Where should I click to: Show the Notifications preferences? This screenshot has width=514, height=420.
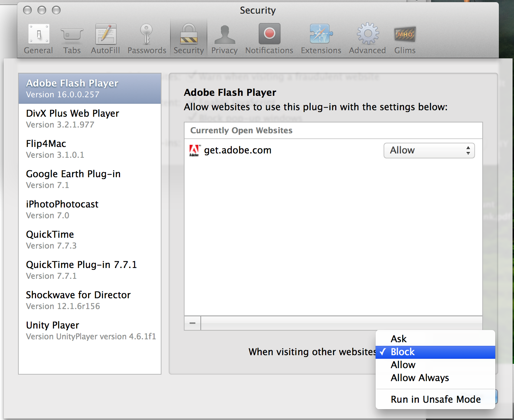(x=269, y=39)
